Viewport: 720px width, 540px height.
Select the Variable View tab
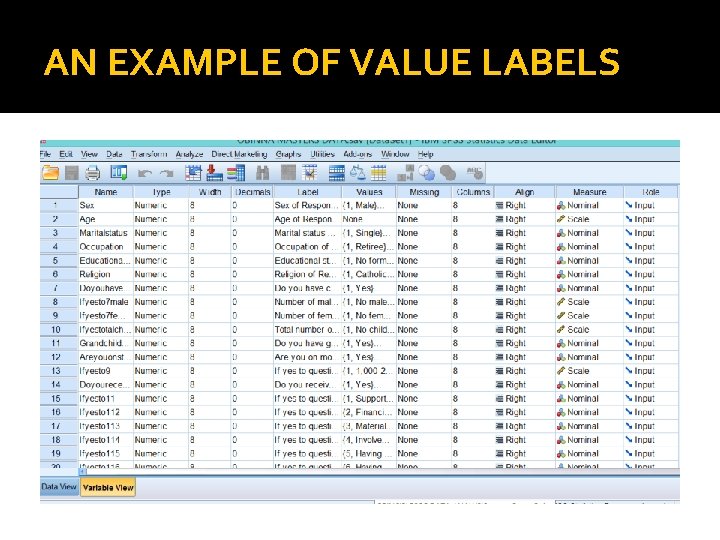tap(108, 488)
